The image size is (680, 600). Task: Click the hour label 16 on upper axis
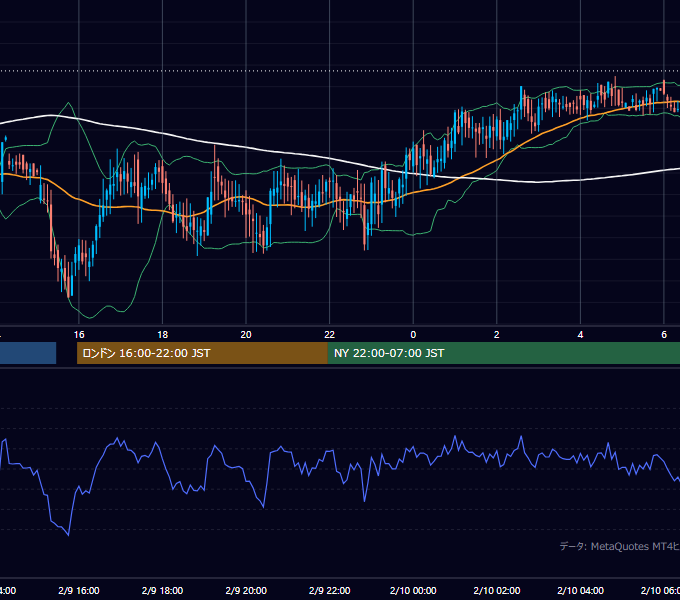click(79, 335)
